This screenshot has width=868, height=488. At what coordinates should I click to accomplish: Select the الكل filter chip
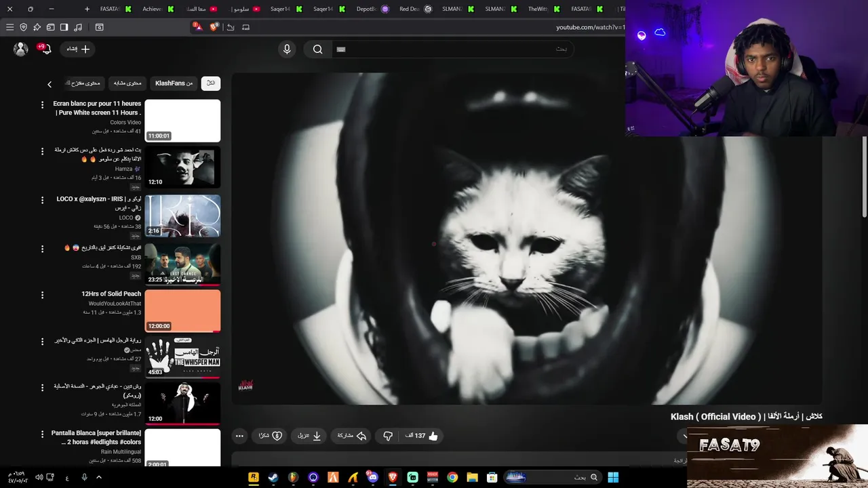point(210,83)
